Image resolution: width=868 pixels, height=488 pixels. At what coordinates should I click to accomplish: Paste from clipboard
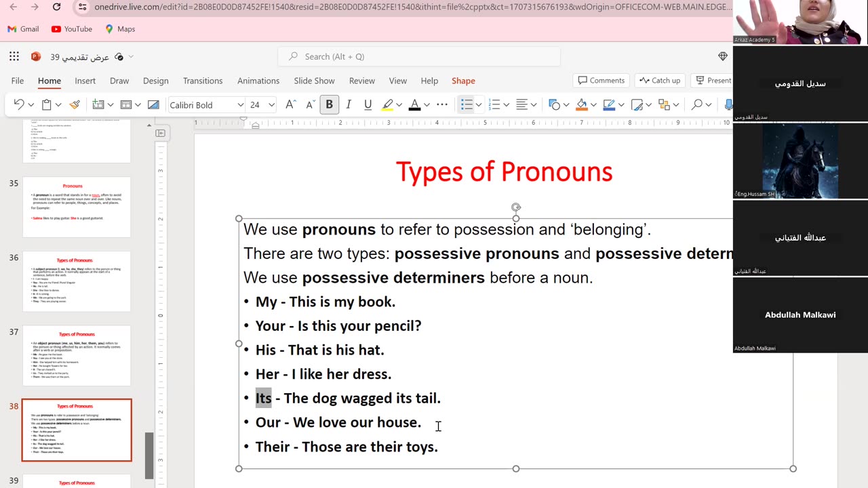(x=47, y=105)
